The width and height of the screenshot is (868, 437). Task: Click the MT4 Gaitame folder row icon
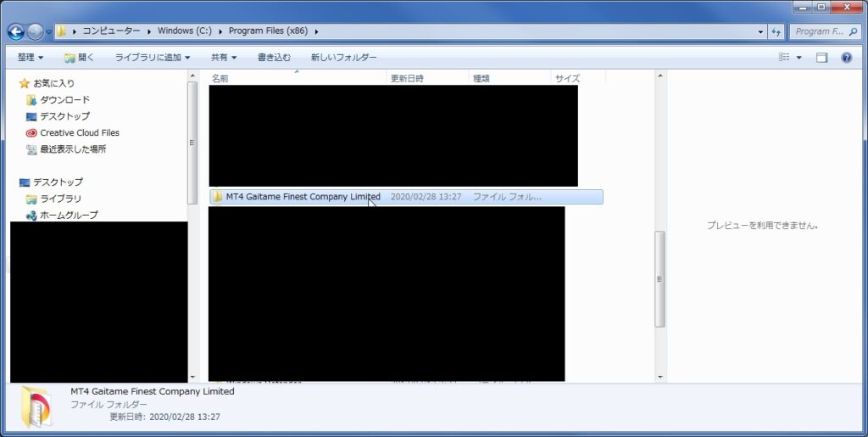[x=217, y=197]
